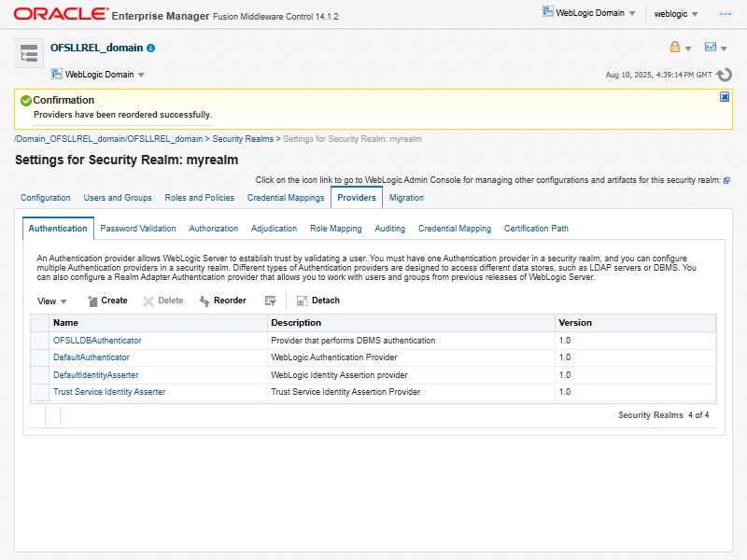Switch to the Migration tab
747x560 pixels.
pyautogui.click(x=406, y=198)
